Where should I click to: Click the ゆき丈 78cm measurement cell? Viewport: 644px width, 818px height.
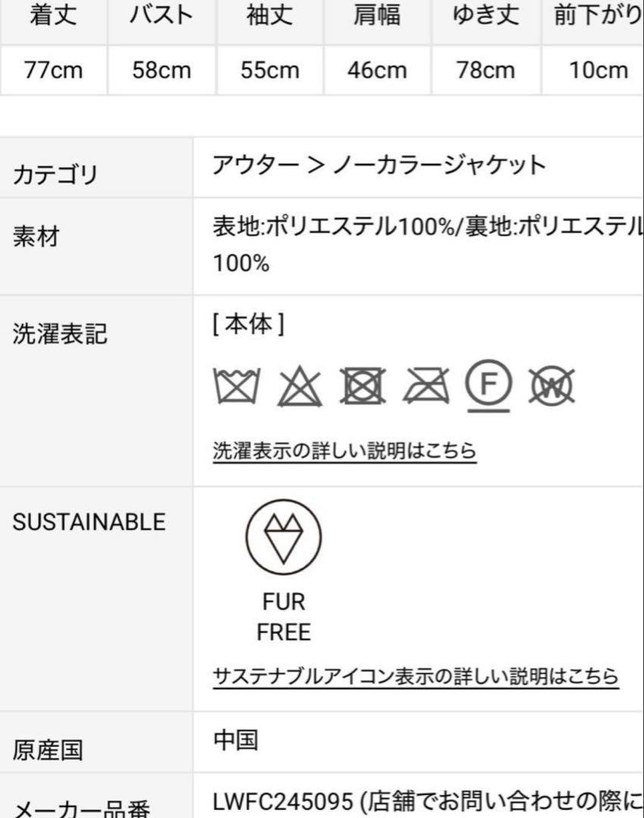point(486,70)
